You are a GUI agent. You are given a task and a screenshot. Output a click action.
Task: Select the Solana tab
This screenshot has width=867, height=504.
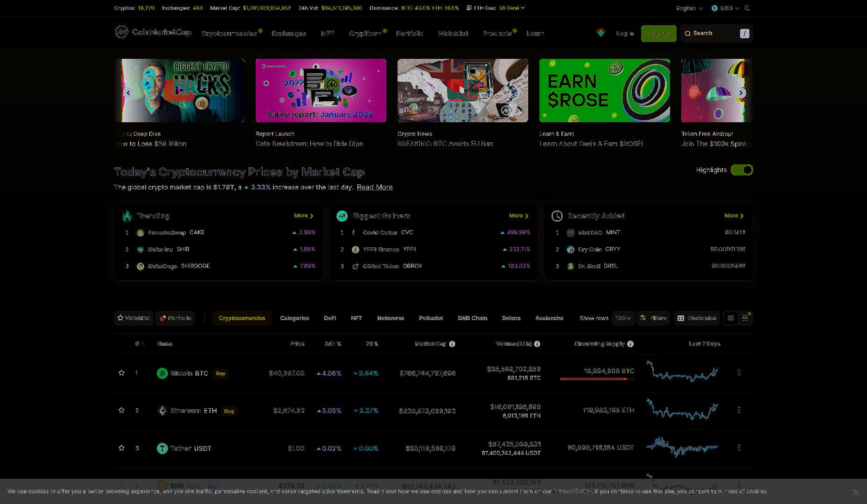[511, 318]
